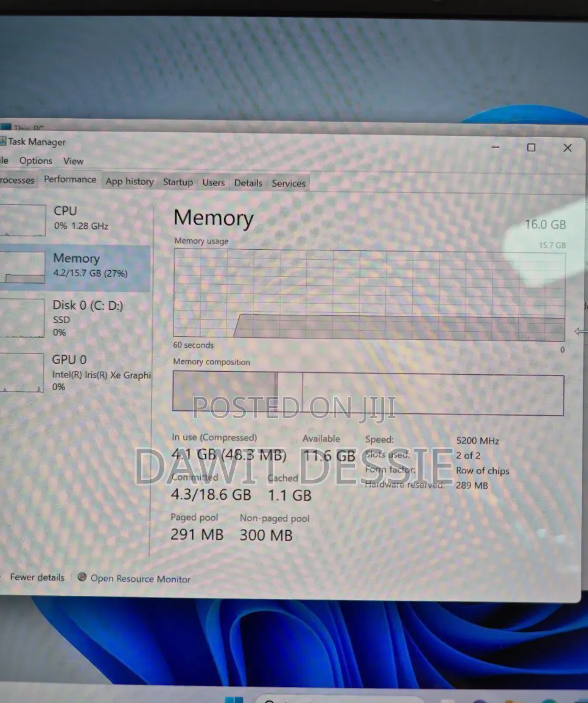Click the 16.0 GB total memory text

[545, 225]
